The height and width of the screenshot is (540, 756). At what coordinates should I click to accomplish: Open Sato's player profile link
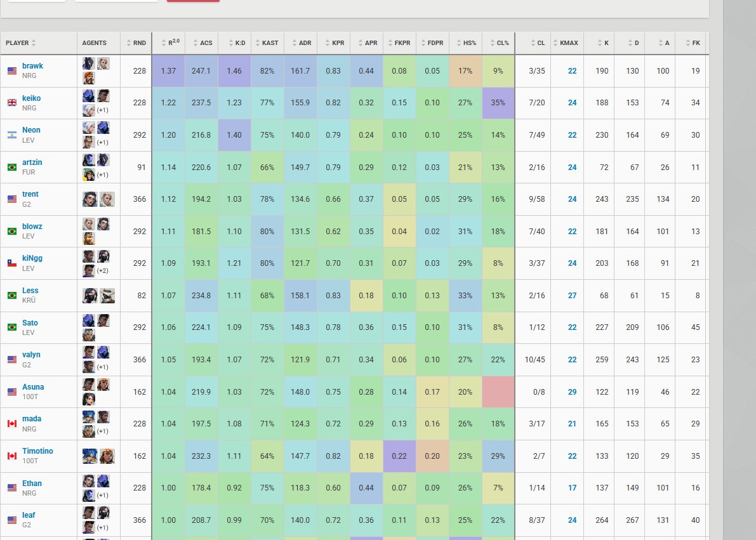tap(30, 322)
